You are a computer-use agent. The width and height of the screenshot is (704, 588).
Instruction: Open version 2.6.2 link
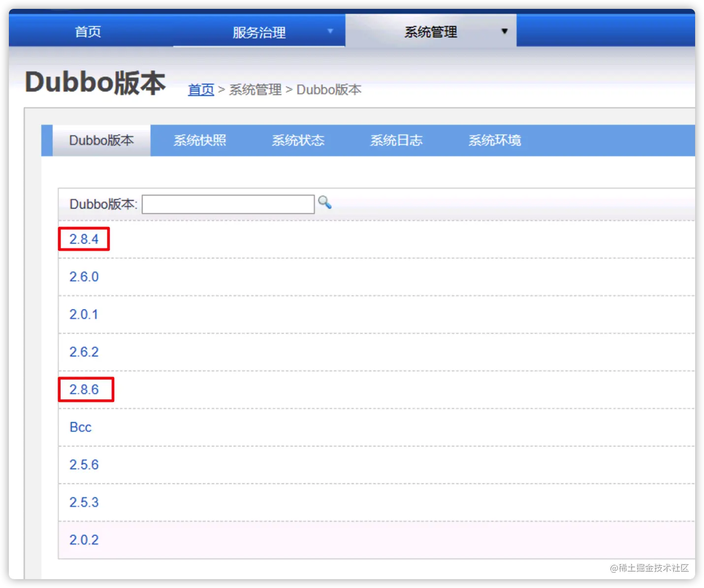84,352
